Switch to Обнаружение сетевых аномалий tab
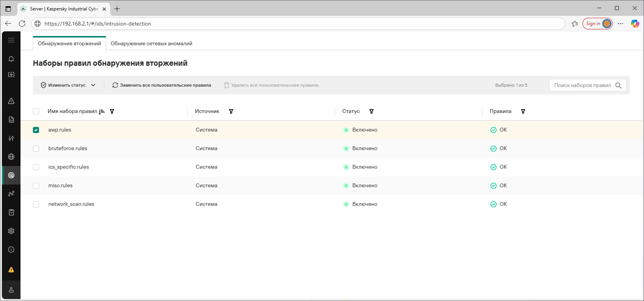This screenshot has width=644, height=301. pos(151,44)
